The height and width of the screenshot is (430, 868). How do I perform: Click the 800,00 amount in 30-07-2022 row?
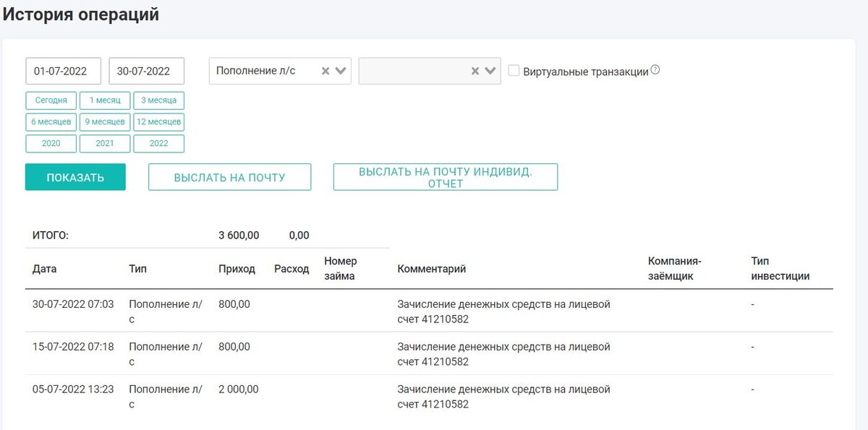click(x=234, y=304)
